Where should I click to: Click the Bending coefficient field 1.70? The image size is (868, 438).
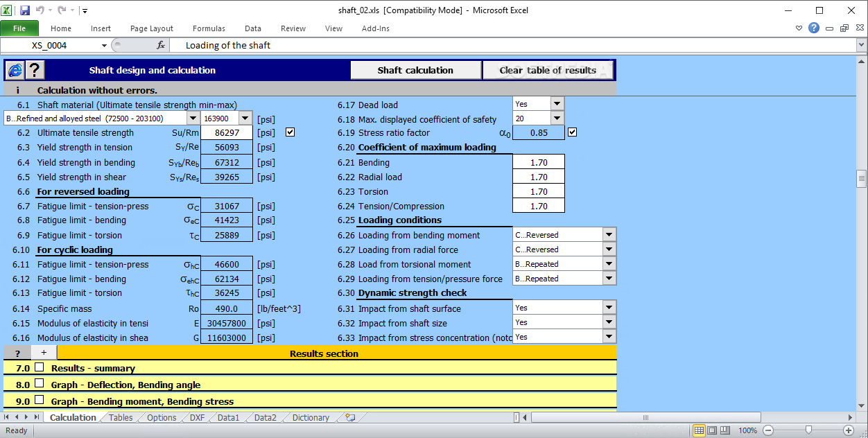point(539,162)
